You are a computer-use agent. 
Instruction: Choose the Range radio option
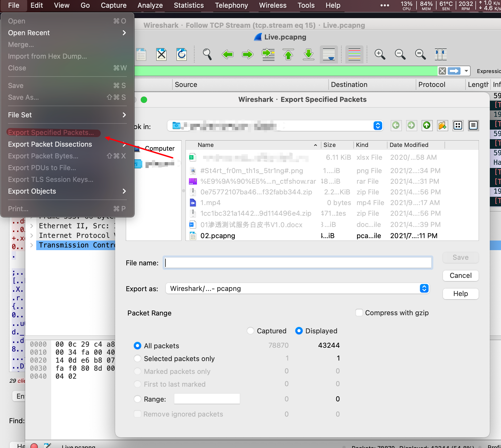tap(138, 399)
